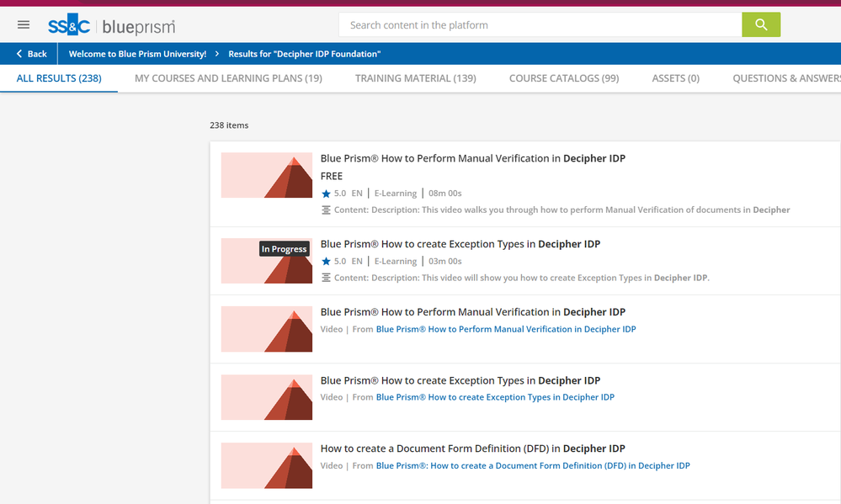Open Exception Types video source course link
Viewport: 841px width, 504px height.
[495, 397]
